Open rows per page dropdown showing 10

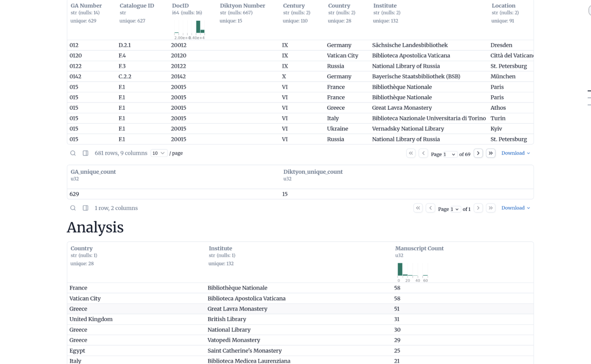pos(158,153)
